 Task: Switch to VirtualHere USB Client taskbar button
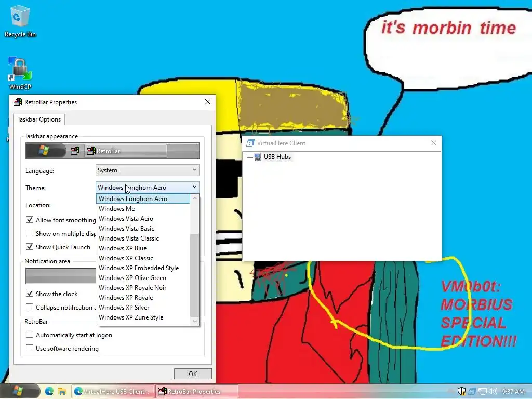[113, 391]
